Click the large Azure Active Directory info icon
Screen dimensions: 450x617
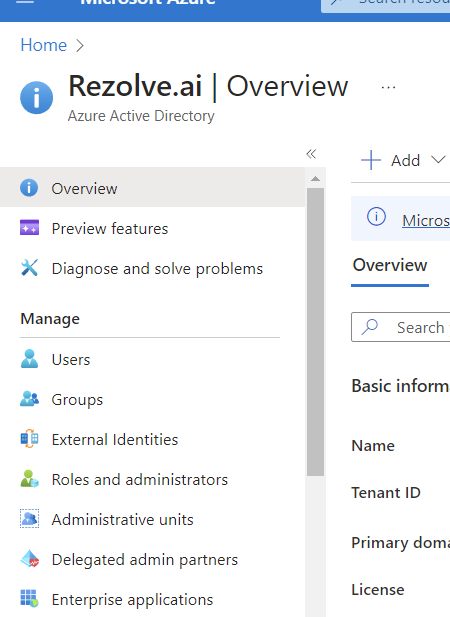(37, 98)
